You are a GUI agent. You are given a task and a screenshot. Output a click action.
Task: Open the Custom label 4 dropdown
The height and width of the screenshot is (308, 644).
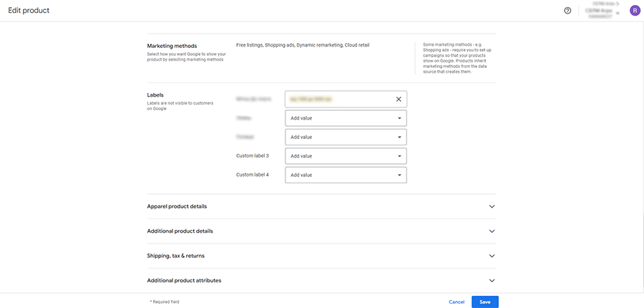[346, 175]
